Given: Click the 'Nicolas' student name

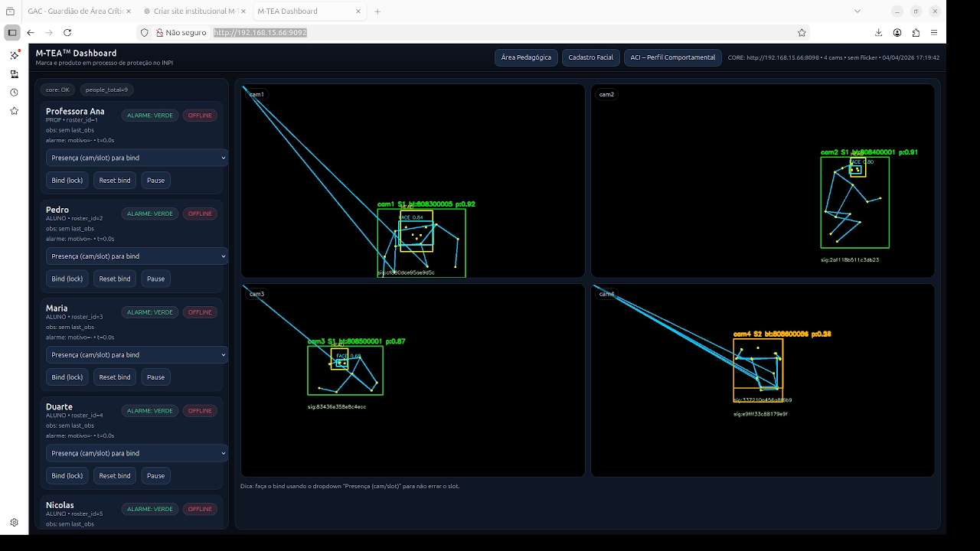Looking at the screenshot, I should click(x=60, y=505).
